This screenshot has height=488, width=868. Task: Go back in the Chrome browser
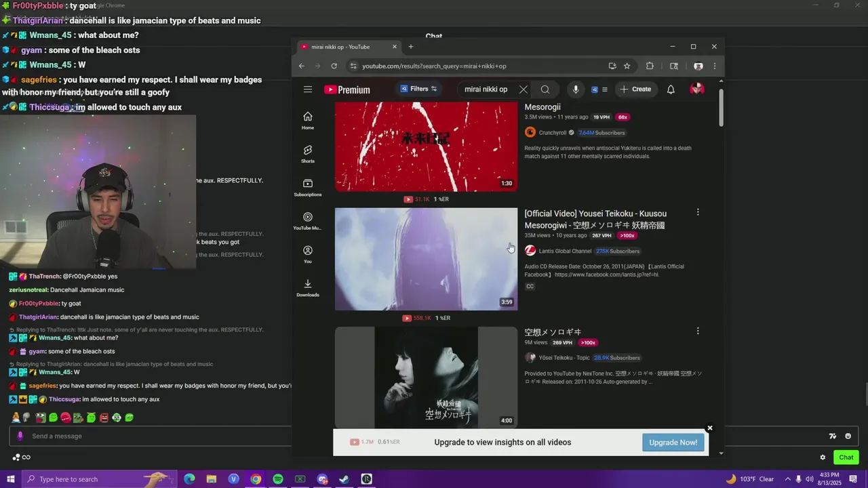pos(302,66)
